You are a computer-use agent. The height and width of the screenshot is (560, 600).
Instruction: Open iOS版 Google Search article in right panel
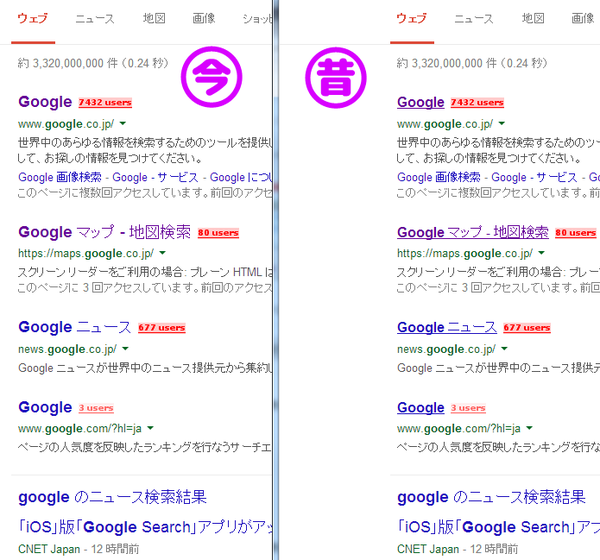(499, 527)
